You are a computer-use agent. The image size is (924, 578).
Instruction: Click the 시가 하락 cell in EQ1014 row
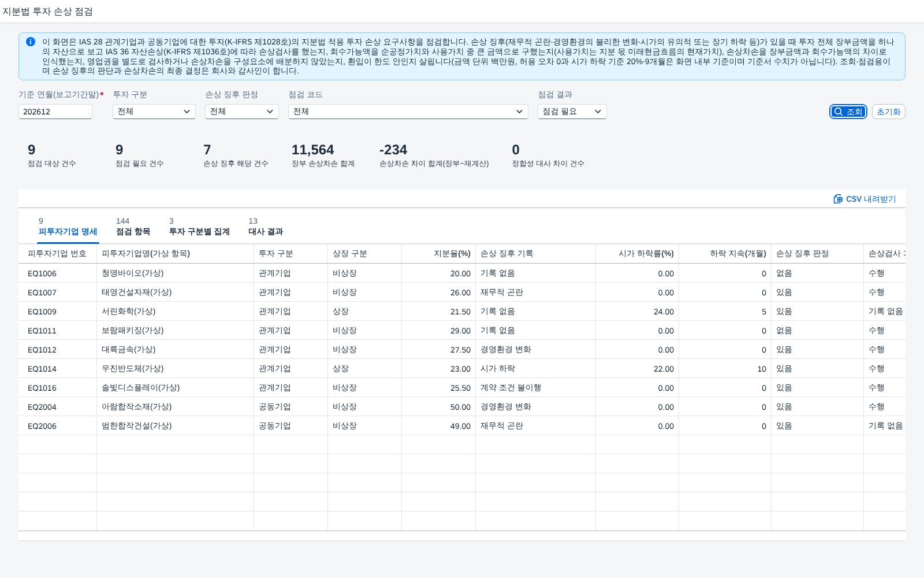(x=535, y=369)
